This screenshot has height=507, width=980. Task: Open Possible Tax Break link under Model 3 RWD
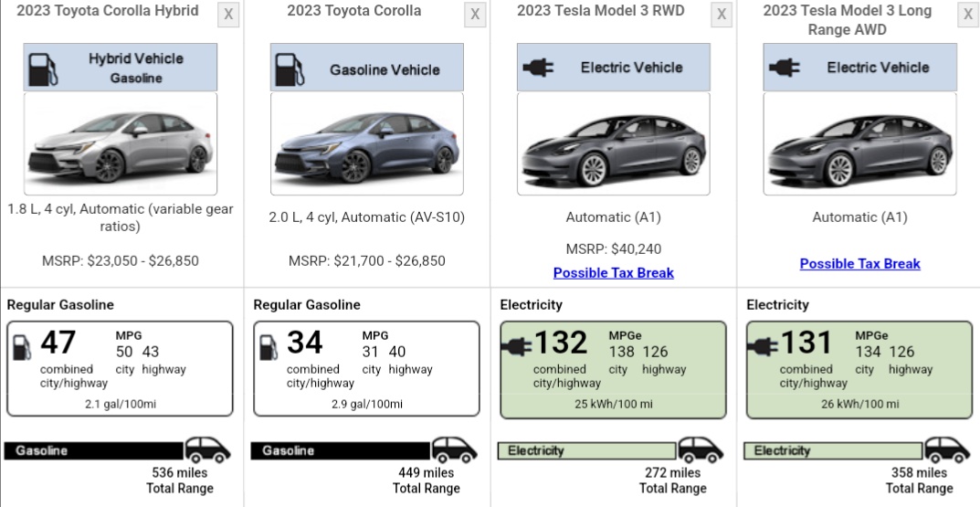[x=614, y=272]
